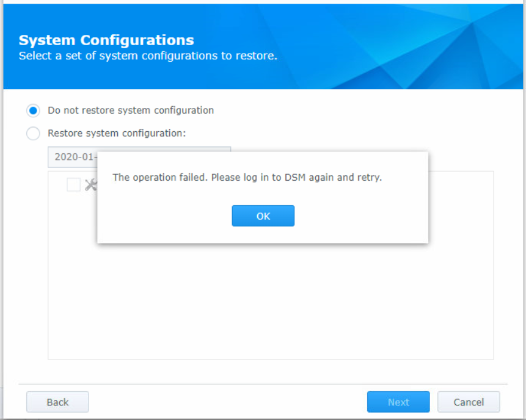Go to the previous step with Back
526x420 pixels.
click(x=57, y=402)
